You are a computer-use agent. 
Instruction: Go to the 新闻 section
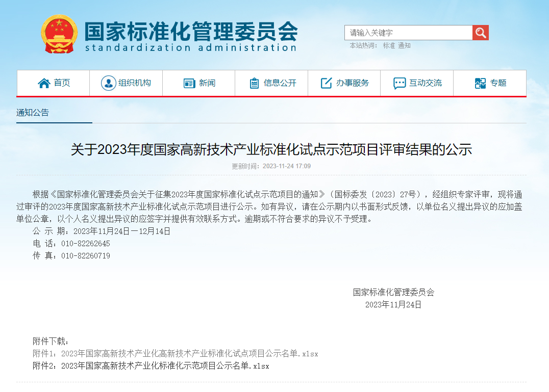pyautogui.click(x=207, y=83)
